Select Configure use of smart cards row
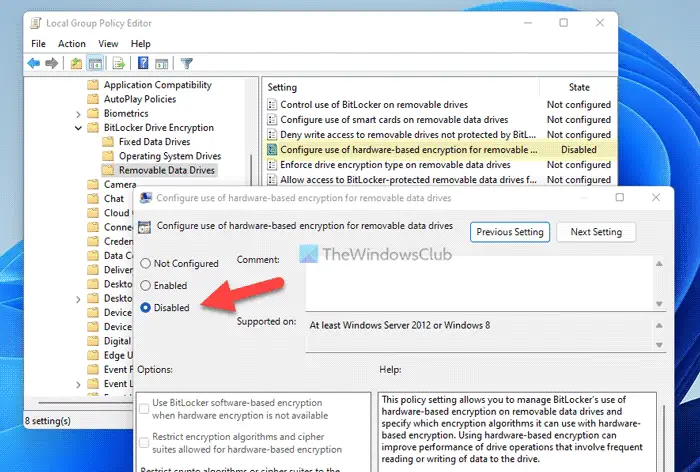 click(440, 120)
